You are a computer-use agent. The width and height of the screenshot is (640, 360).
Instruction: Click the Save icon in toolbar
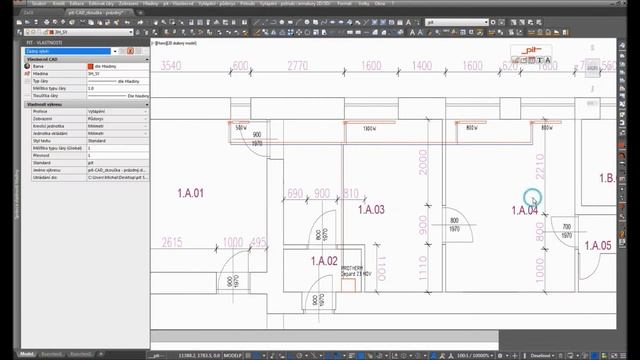pyautogui.click(x=36, y=22)
